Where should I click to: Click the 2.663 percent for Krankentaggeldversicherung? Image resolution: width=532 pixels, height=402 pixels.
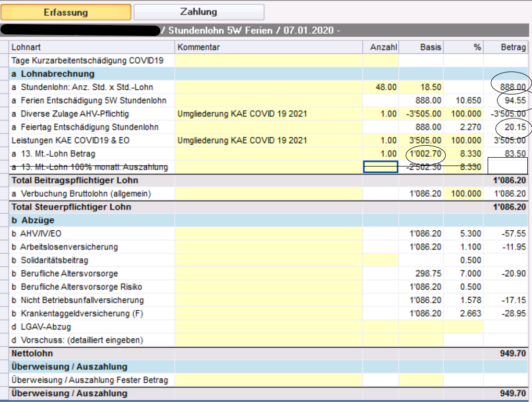point(463,313)
